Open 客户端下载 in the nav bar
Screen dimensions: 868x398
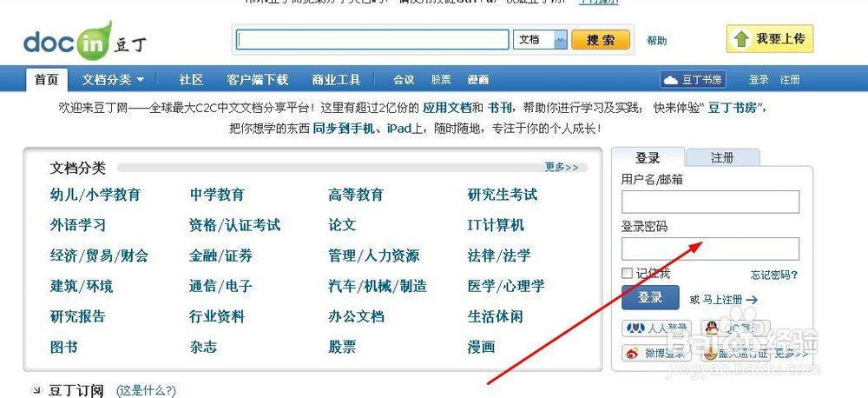[258, 80]
